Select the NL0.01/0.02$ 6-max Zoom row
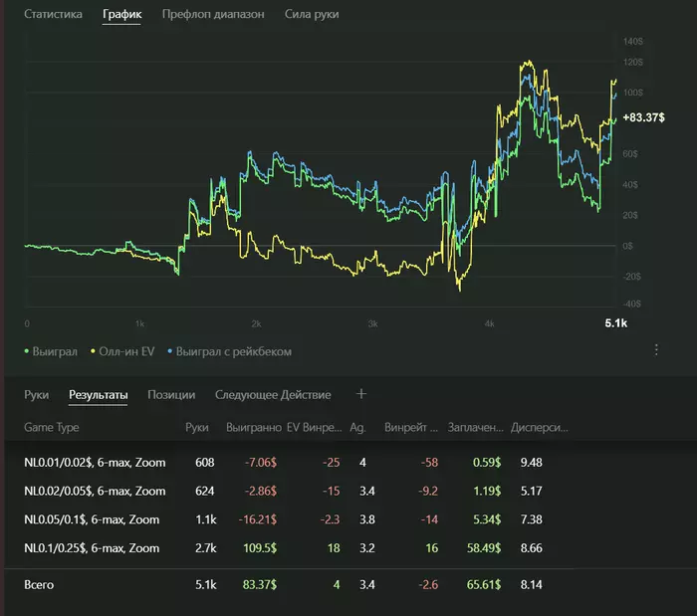Image resolution: width=697 pixels, height=616 pixels. pyautogui.click(x=94, y=462)
